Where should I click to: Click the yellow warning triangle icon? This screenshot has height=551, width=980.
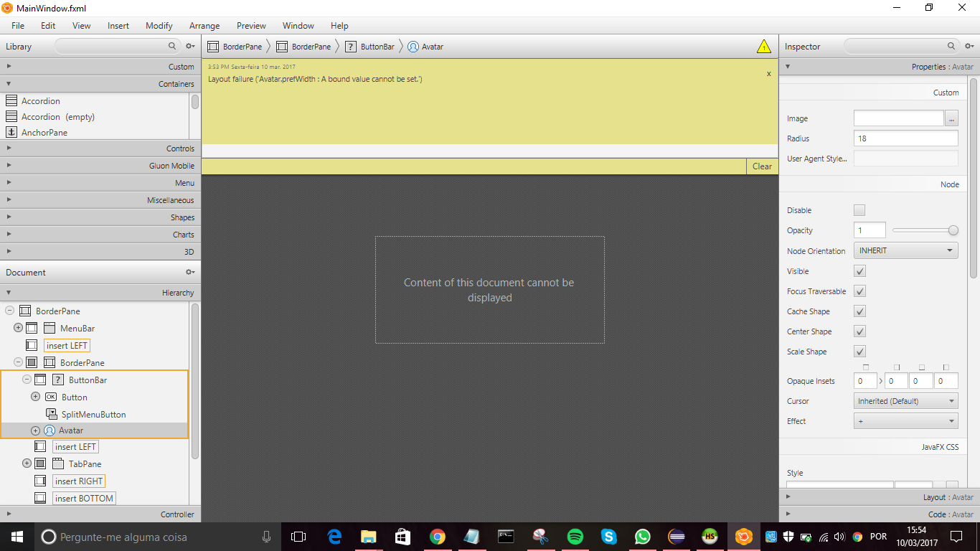pyautogui.click(x=764, y=47)
